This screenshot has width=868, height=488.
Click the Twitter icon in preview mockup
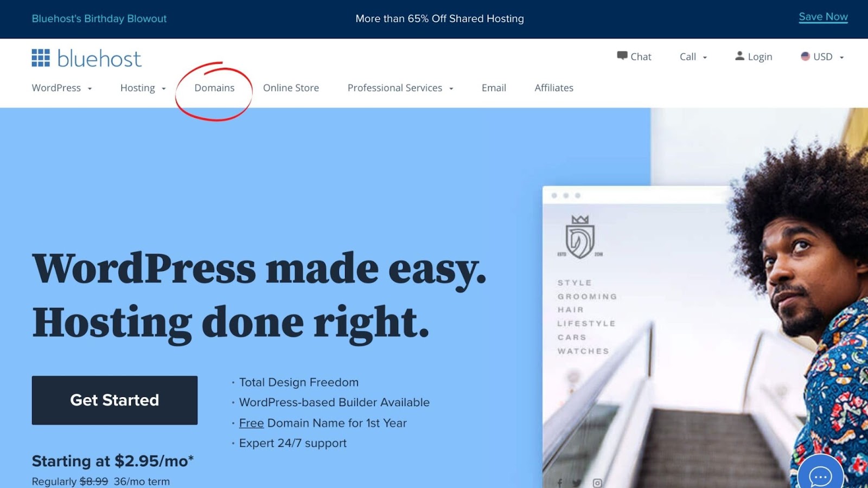click(x=577, y=483)
